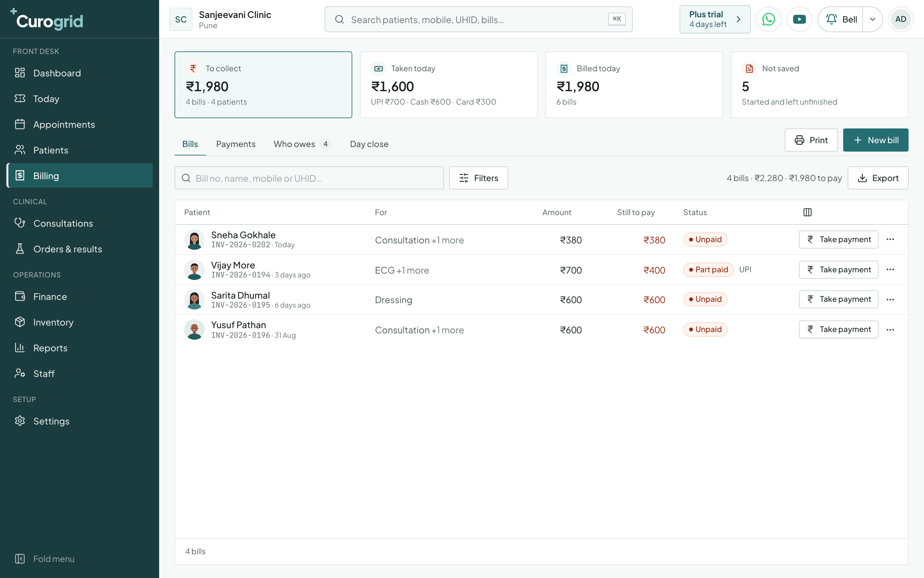Viewport: 924px width, 578px height.
Task: Open Settings in the sidebar
Action: click(x=80, y=421)
